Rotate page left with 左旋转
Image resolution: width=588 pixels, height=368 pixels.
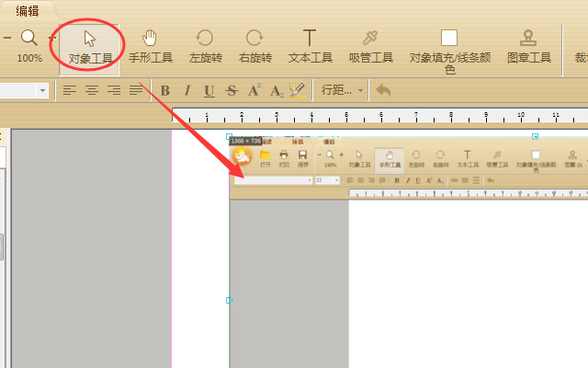[205, 48]
